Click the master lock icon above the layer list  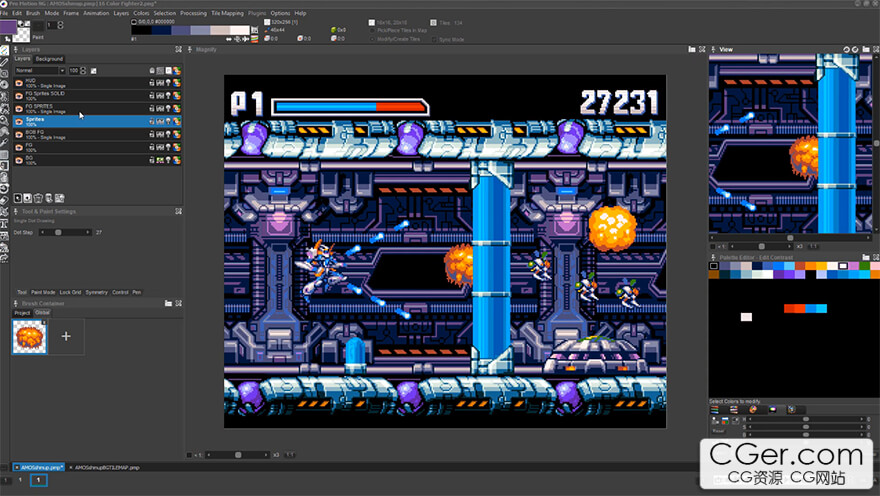[152, 71]
